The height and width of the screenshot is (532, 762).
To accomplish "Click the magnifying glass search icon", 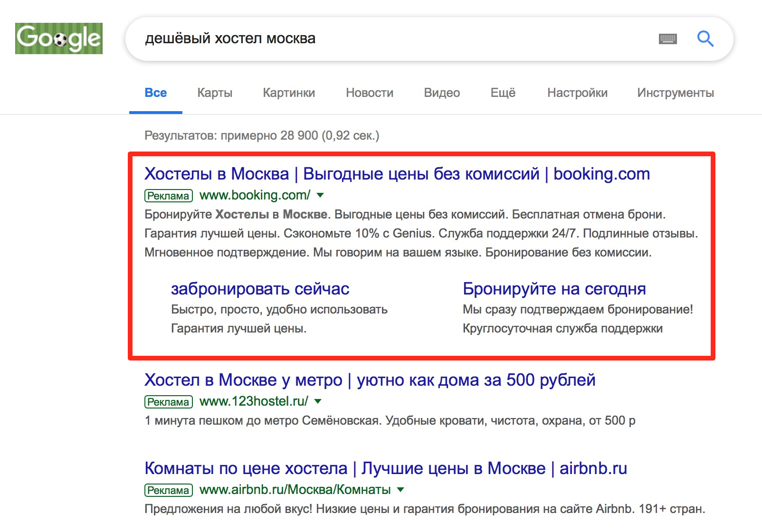I will point(706,39).
